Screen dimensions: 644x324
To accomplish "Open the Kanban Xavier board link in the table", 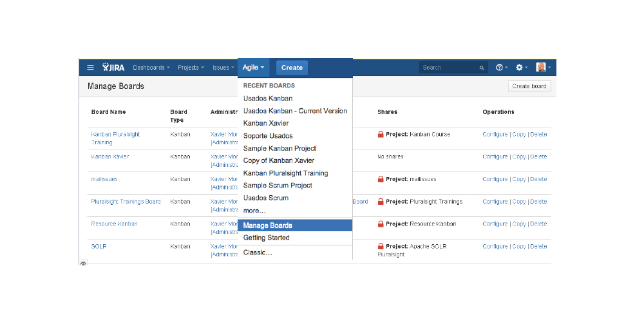I will point(110,157).
